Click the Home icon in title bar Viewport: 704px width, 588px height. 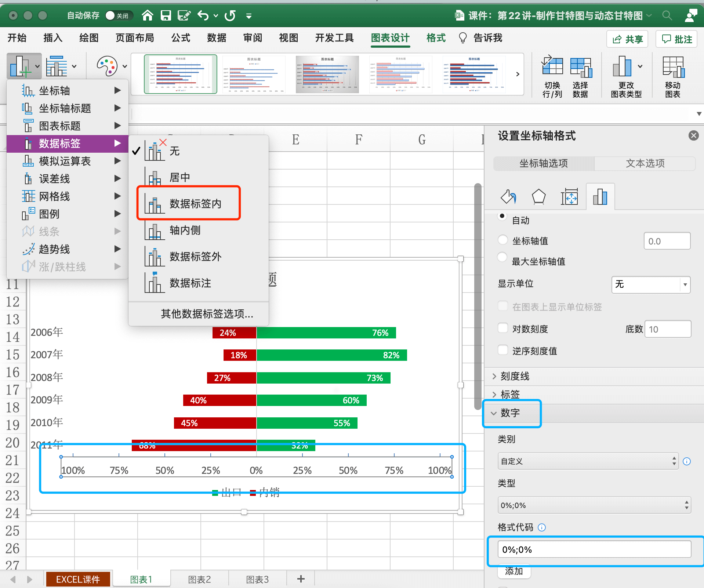click(x=148, y=15)
